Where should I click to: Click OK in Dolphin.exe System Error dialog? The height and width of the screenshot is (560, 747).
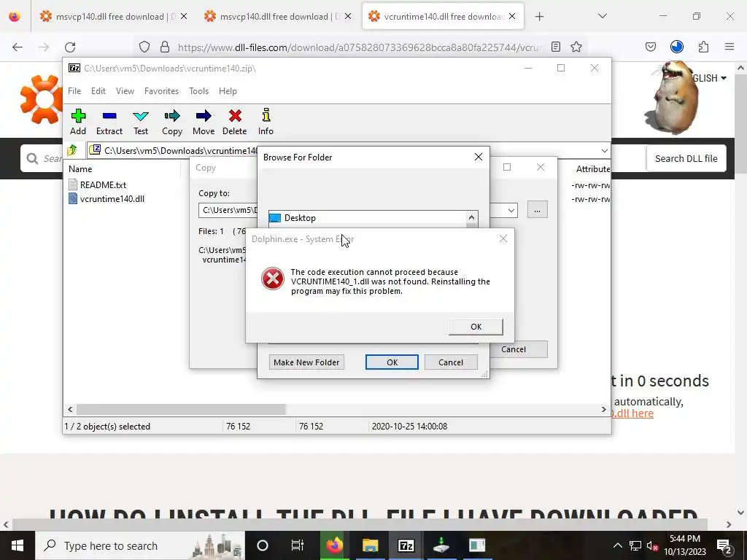(476, 327)
